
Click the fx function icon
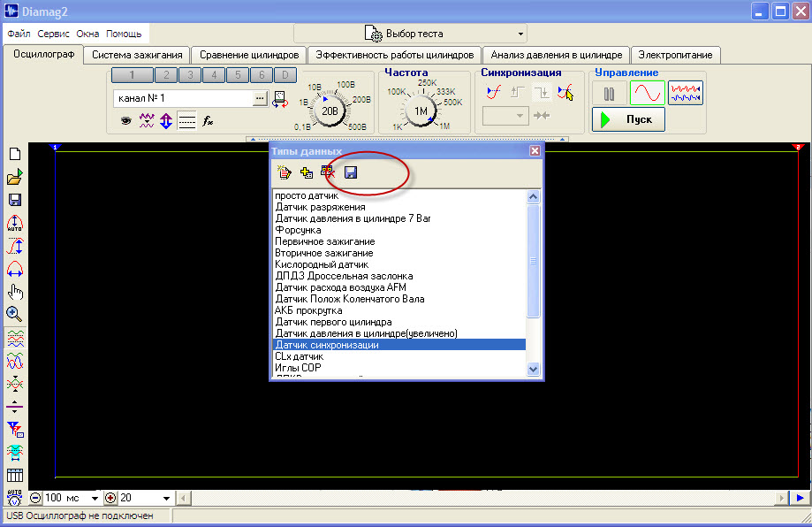(208, 121)
